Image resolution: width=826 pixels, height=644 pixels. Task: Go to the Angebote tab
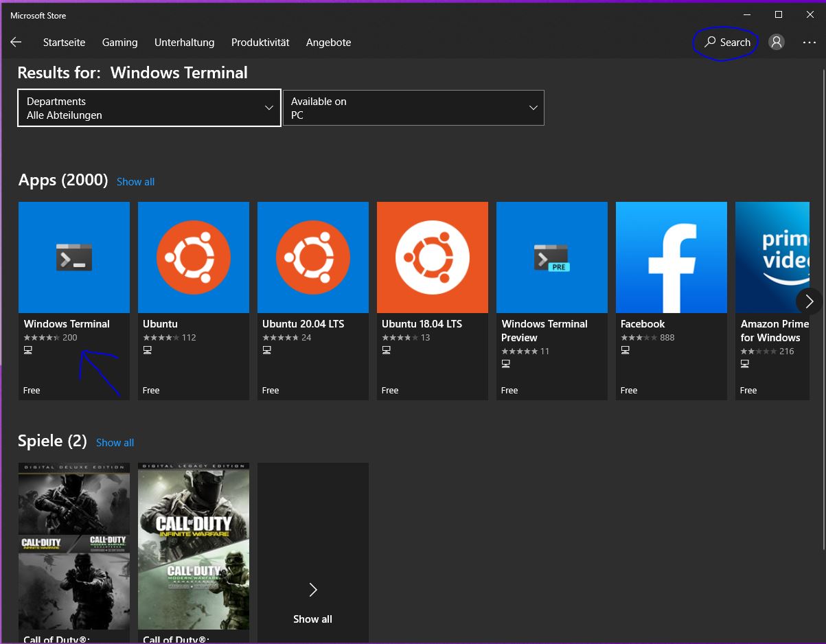pyautogui.click(x=329, y=42)
